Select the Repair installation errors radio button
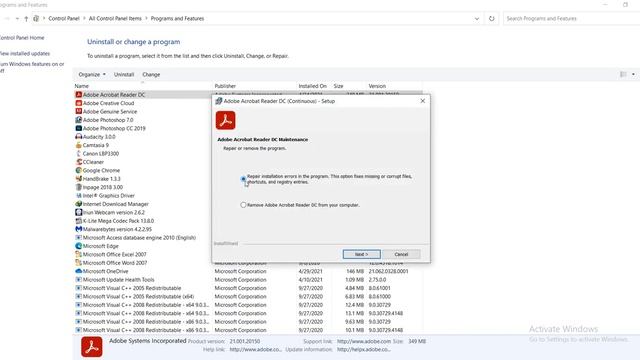The image size is (640, 360). coord(243,179)
